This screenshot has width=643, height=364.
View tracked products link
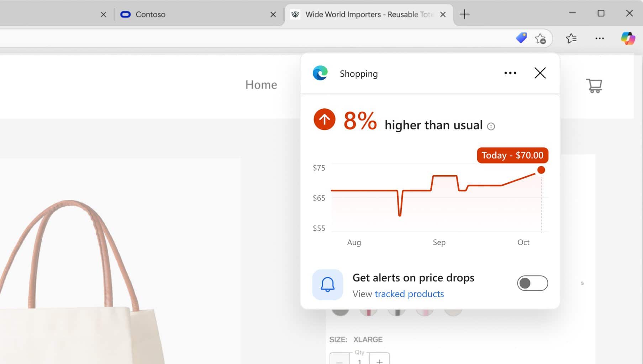(409, 294)
